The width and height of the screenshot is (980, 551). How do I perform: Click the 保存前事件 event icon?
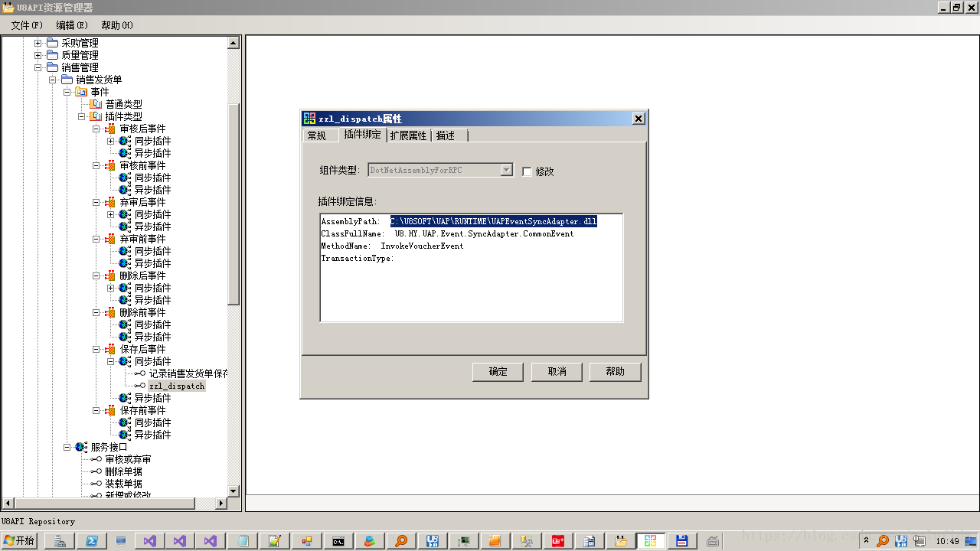pyautogui.click(x=110, y=410)
